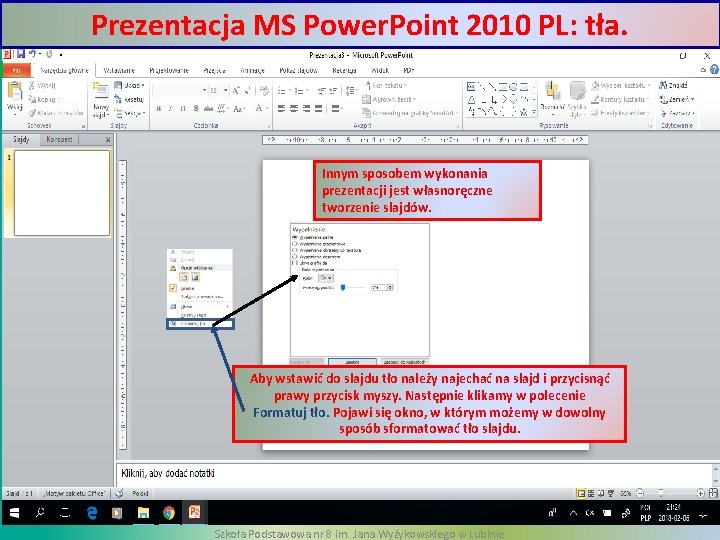Select second fill radio button (gradientowe)
The image size is (720, 540).
click(295, 244)
